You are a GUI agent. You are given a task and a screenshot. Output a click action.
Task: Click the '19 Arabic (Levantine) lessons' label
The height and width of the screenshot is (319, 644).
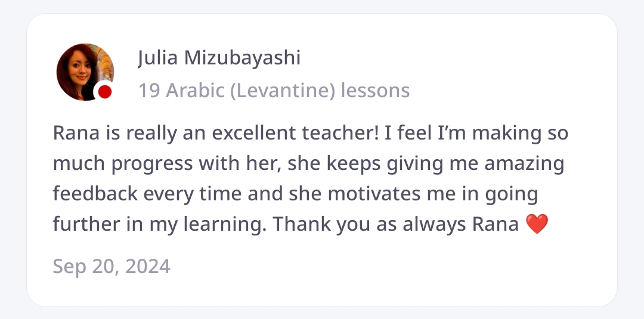click(x=274, y=91)
